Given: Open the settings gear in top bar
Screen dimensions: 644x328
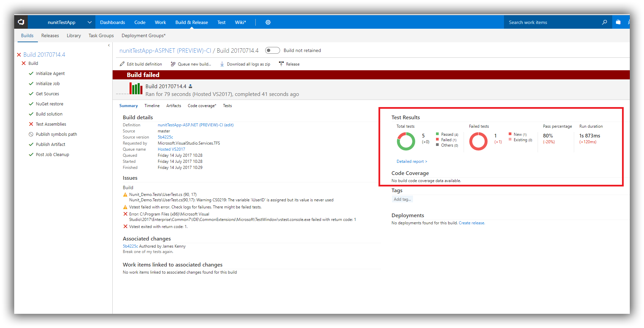Looking at the screenshot, I should pos(268,22).
